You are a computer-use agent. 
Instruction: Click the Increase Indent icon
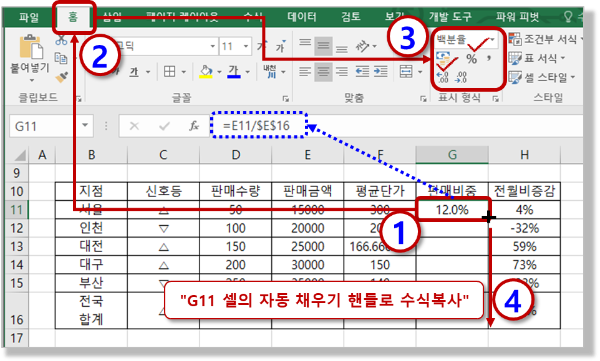[x=380, y=72]
